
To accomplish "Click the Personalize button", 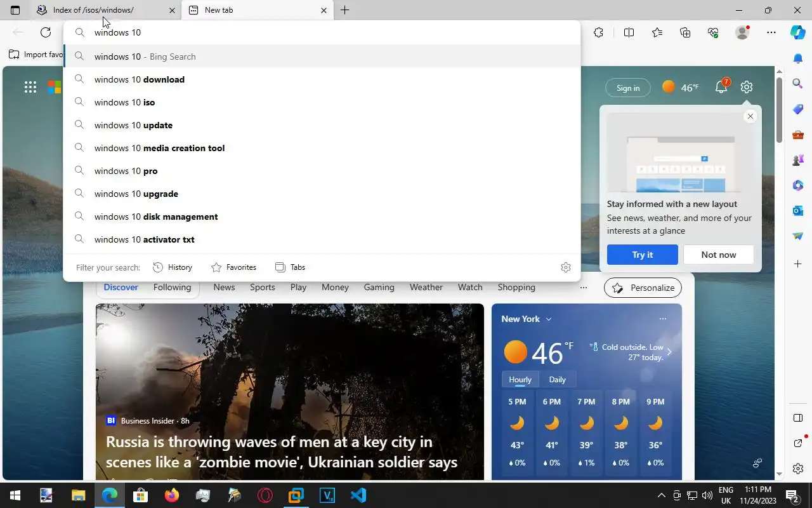I will [643, 288].
